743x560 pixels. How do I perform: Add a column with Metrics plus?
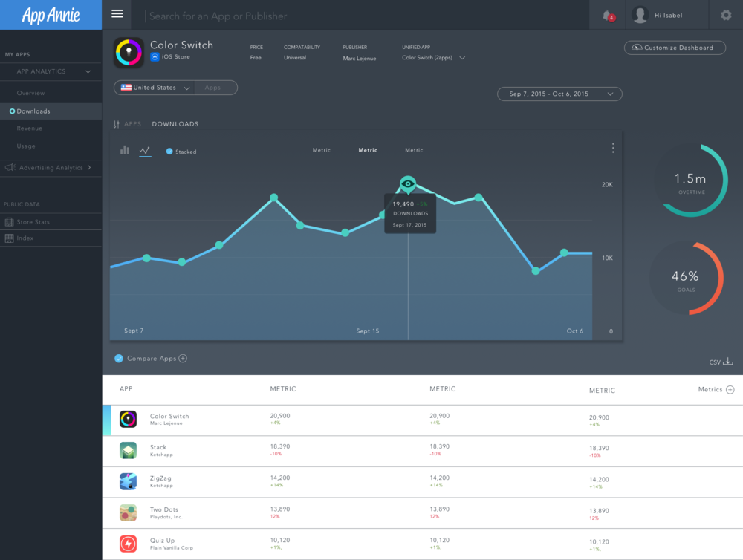click(x=730, y=389)
